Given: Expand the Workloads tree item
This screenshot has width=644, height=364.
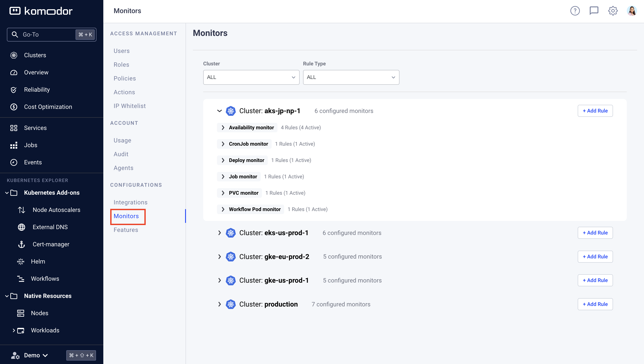Looking at the screenshot, I should (14, 330).
